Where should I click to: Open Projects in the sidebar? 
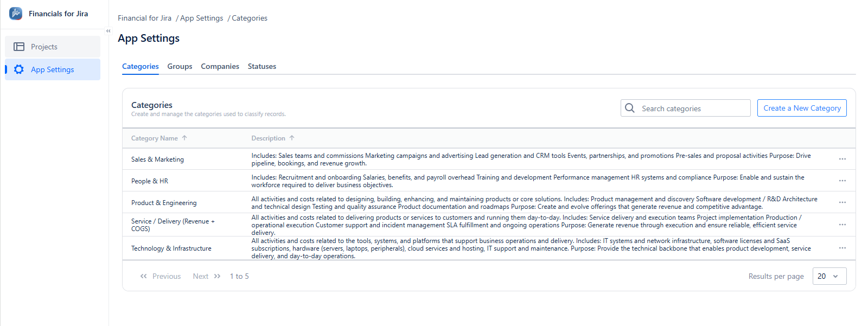[53, 47]
